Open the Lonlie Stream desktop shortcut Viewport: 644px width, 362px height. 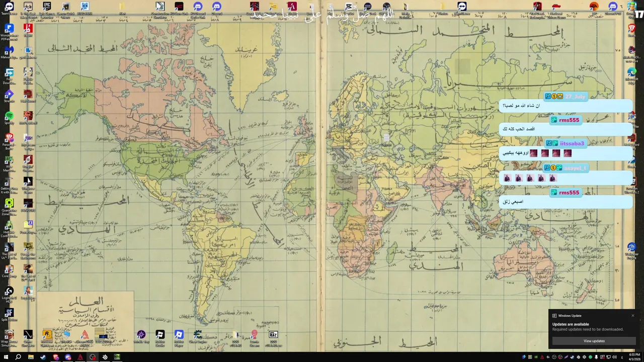[254, 337]
